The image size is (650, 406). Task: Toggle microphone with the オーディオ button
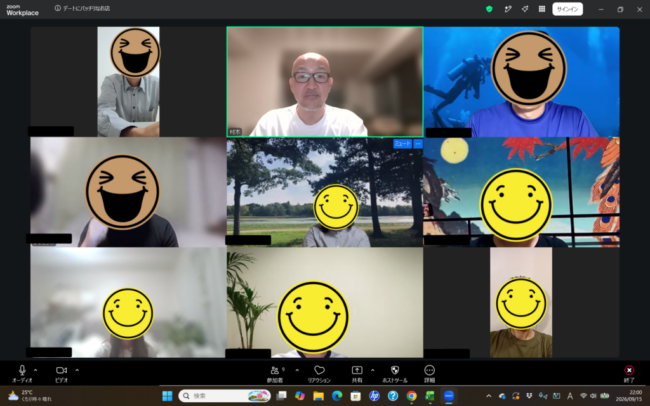[x=22, y=374]
